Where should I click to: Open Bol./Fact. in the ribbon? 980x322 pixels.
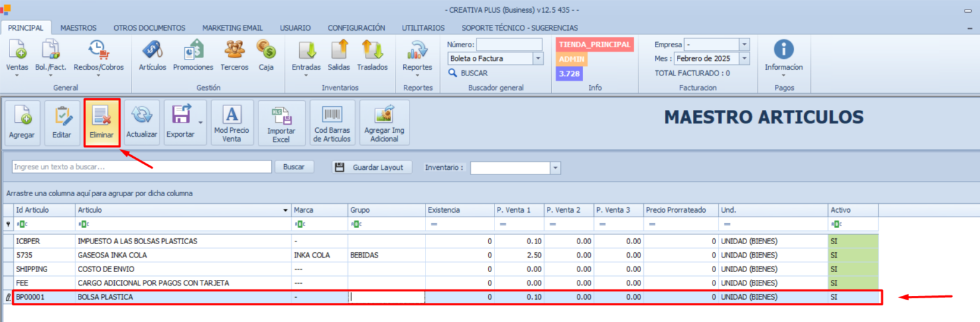pos(50,57)
